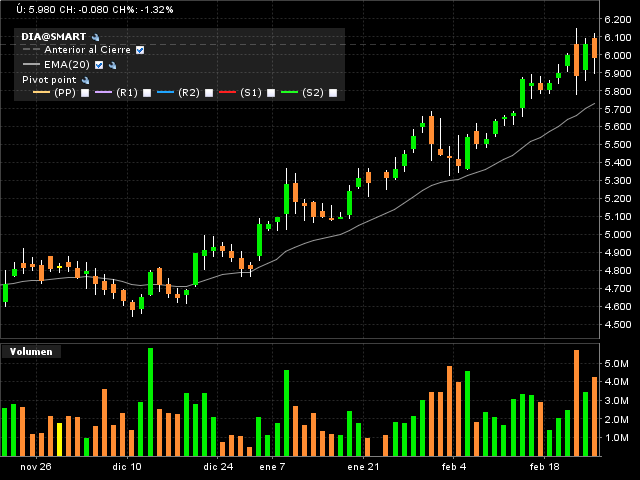
Task: Enable the (R1) resistance line checkbox
Action: (147, 93)
